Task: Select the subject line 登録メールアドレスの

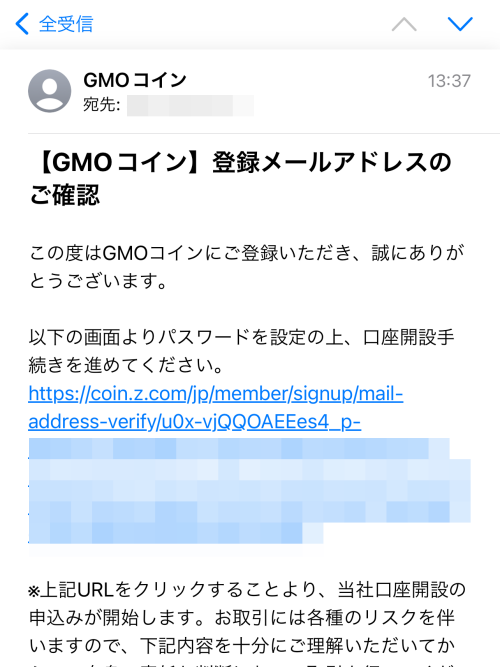Action: [332, 162]
